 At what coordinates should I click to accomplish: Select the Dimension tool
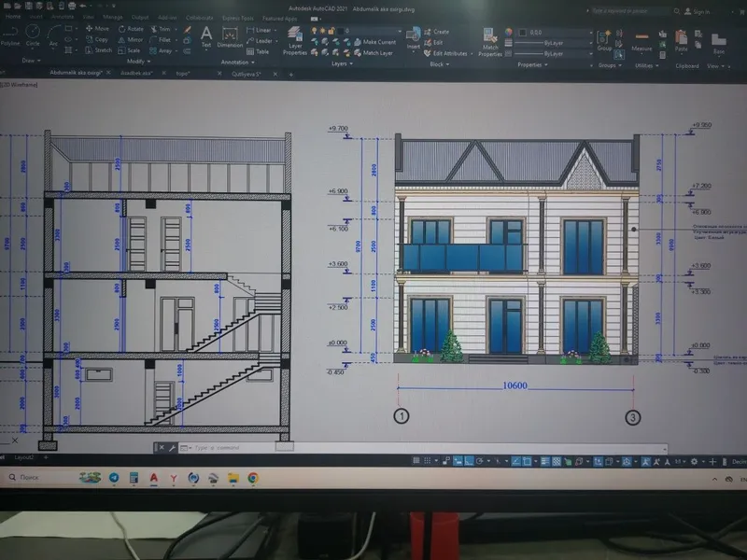click(x=230, y=37)
